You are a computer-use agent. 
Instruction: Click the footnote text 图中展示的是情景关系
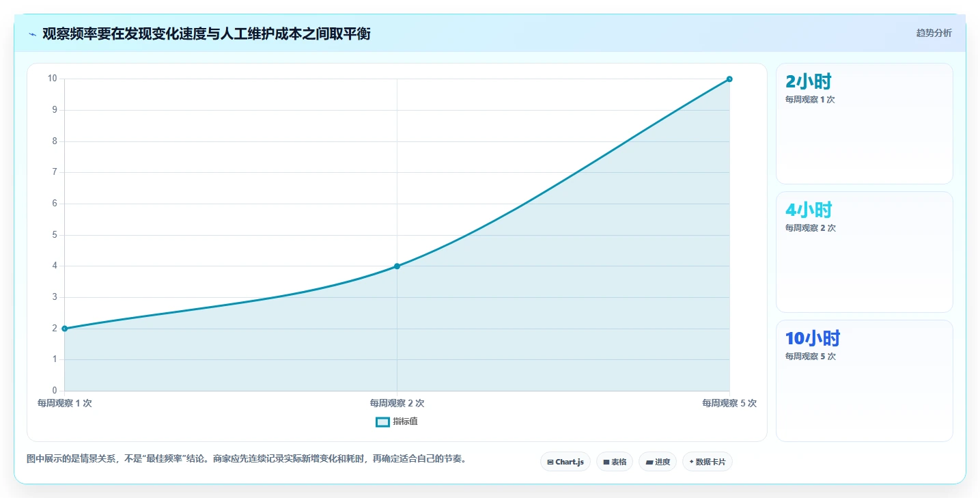(247, 458)
